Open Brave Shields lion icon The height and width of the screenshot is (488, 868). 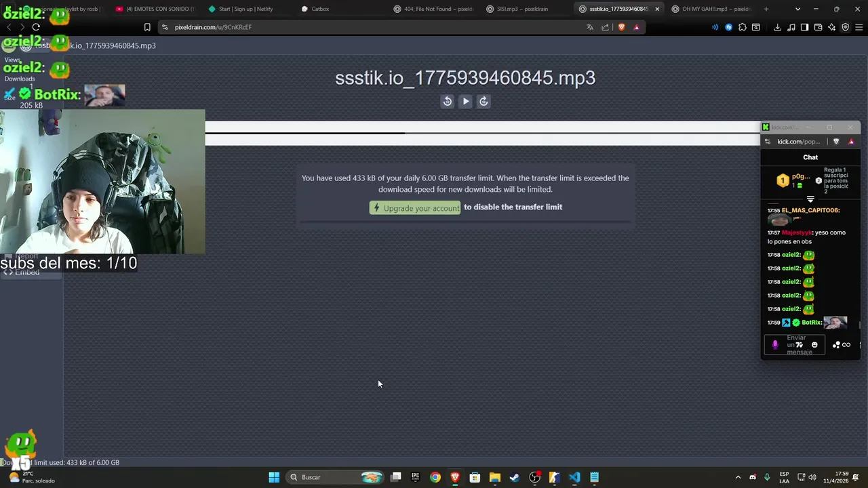tap(621, 27)
